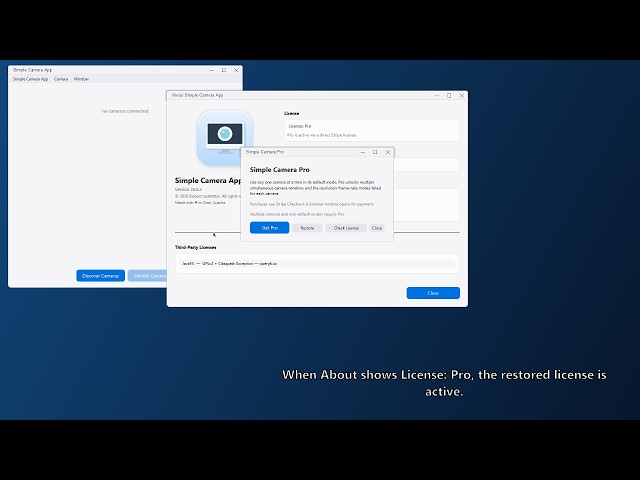Open the Simple Camera App menu
This screenshot has height=480, width=640.
tap(31, 79)
